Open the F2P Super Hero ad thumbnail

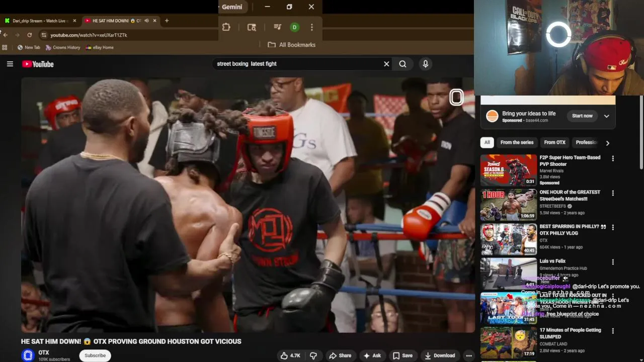click(508, 170)
